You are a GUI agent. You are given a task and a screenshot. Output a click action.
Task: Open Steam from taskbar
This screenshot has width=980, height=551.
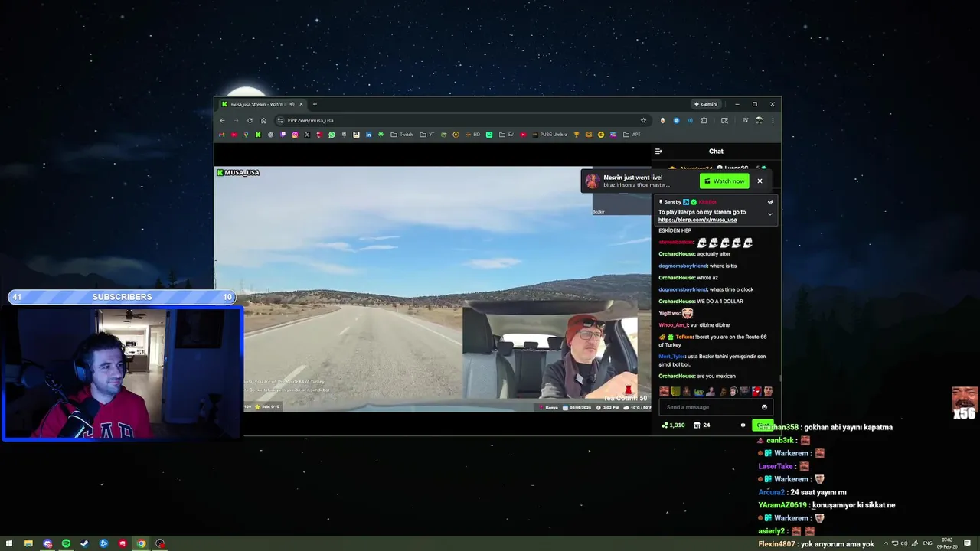pyautogui.click(x=84, y=544)
